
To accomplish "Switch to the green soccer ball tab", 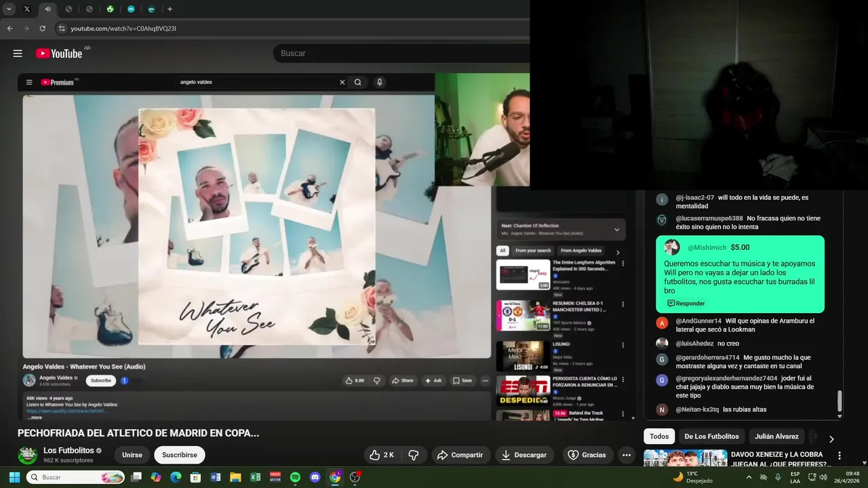I will click(x=110, y=9).
